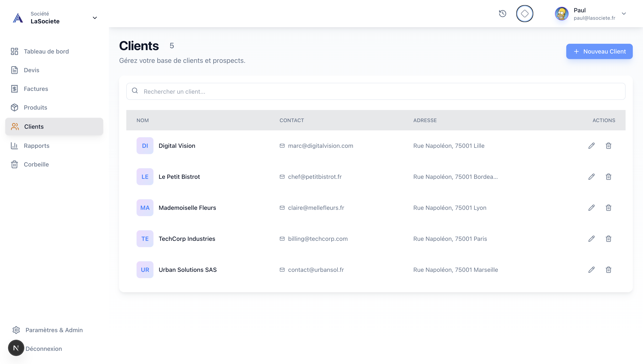Screen dimensions: 643x364
Task: Switch to the Clients section
Action: click(x=34, y=127)
